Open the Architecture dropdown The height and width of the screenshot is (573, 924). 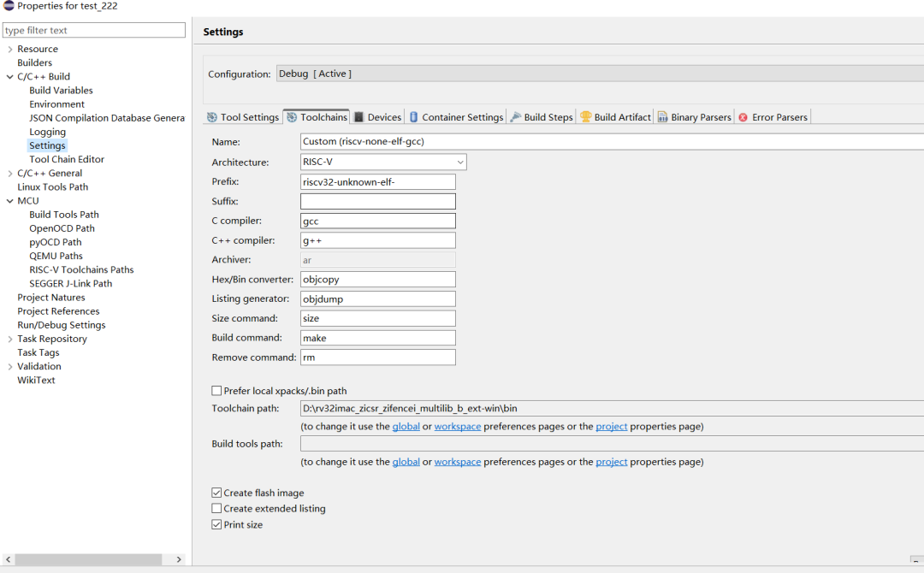[383, 162]
